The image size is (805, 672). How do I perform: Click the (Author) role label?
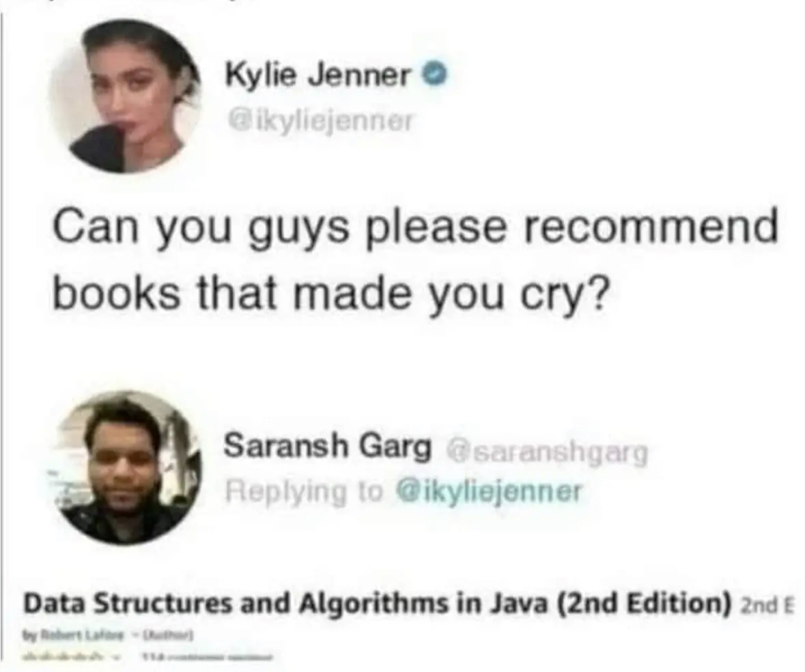pos(168,636)
